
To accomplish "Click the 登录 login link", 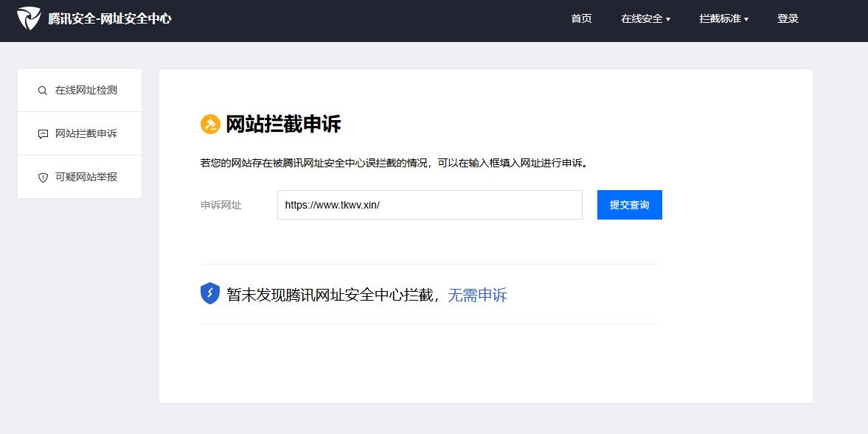I will [788, 19].
